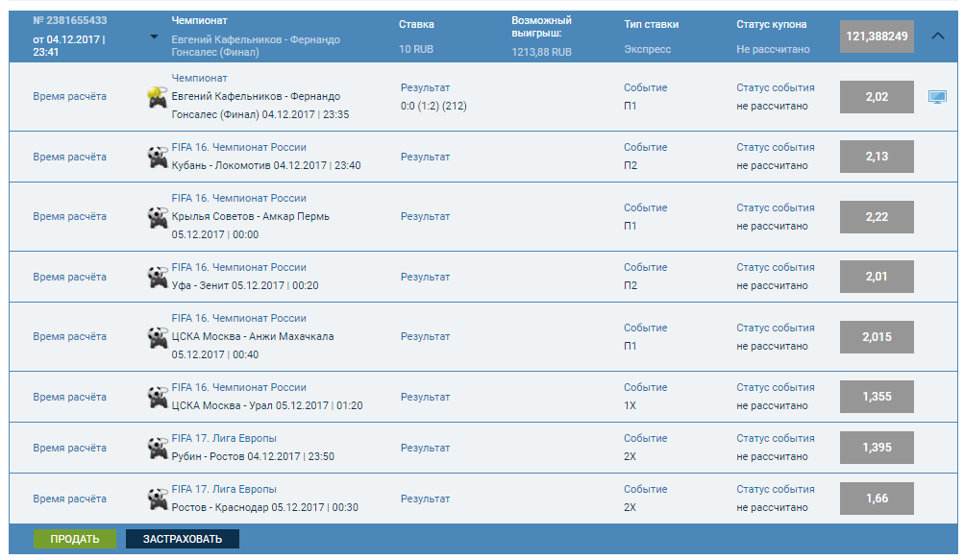The image size is (964, 560).
Task: Click FIFA 16 league link above ЦСКА - Анжи
Action: click(x=238, y=318)
